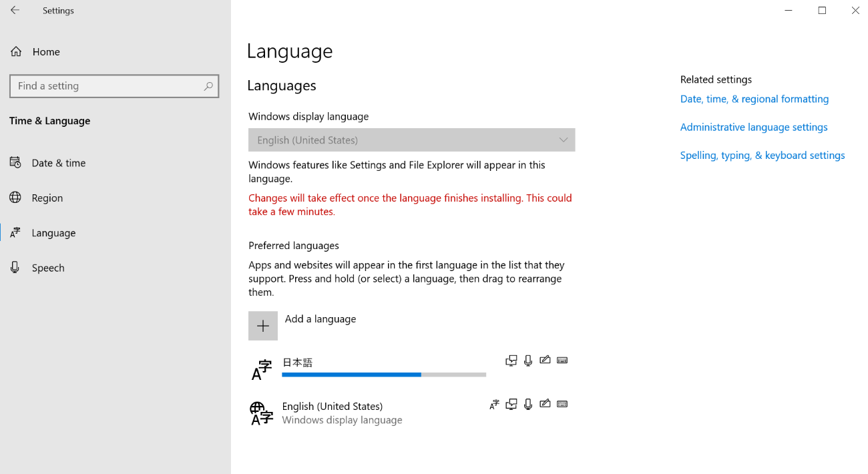Open Date, time, & regional formatting link

754,99
